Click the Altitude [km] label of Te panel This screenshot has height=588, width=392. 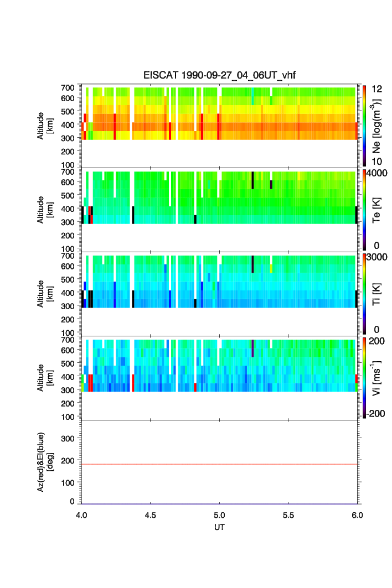(45, 210)
